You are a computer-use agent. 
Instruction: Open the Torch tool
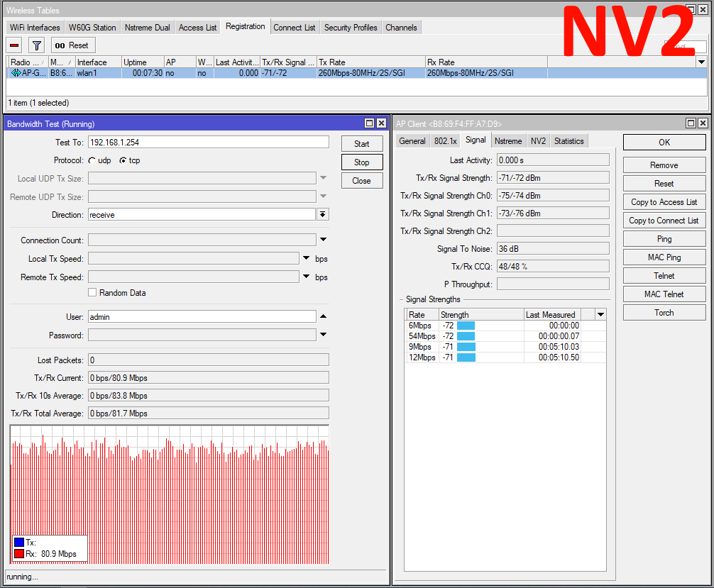664,313
